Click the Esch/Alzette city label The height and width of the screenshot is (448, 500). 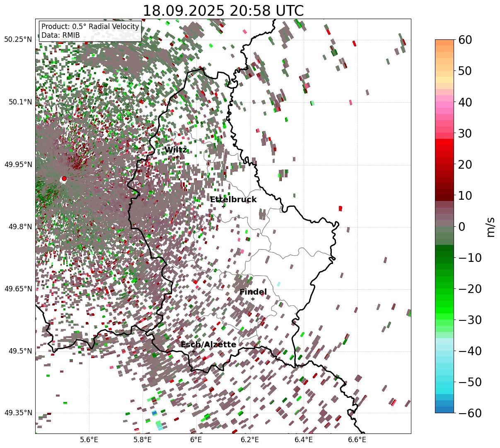[x=208, y=344]
